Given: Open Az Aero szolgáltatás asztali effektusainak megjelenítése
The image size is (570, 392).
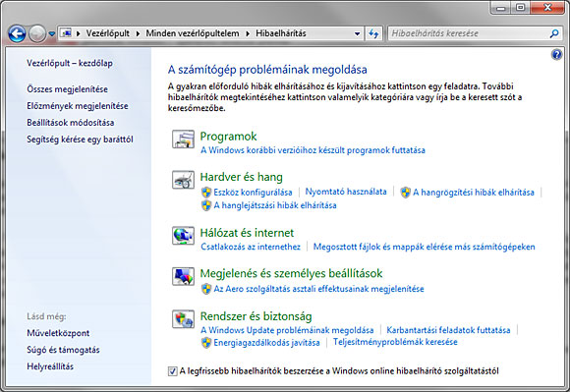Looking at the screenshot, I should pos(318,289).
